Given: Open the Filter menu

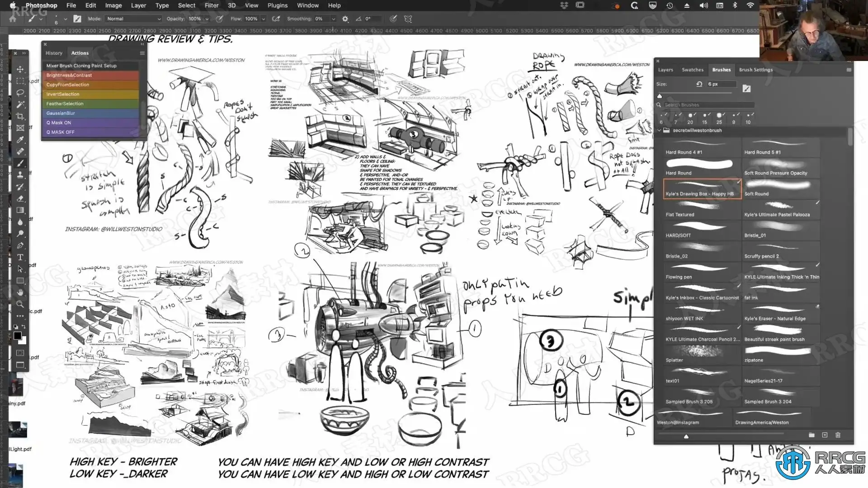Looking at the screenshot, I should coord(211,5).
